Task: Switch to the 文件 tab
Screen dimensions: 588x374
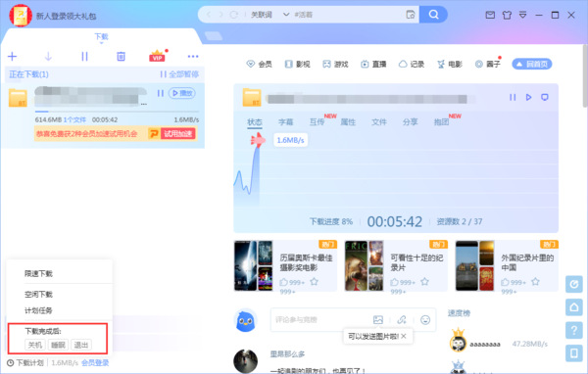Action: 379,121
